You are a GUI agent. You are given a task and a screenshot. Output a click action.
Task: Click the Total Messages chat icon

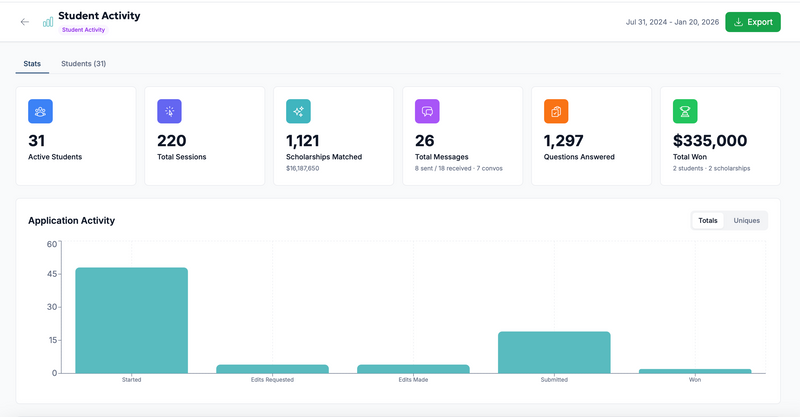coord(427,111)
